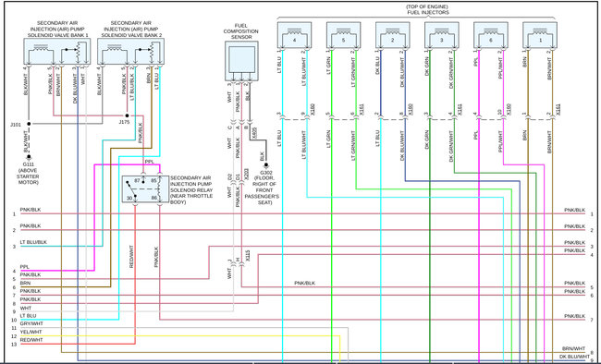
Task: Click the "BRN/WHT" label at right row 8
Action: point(574,348)
